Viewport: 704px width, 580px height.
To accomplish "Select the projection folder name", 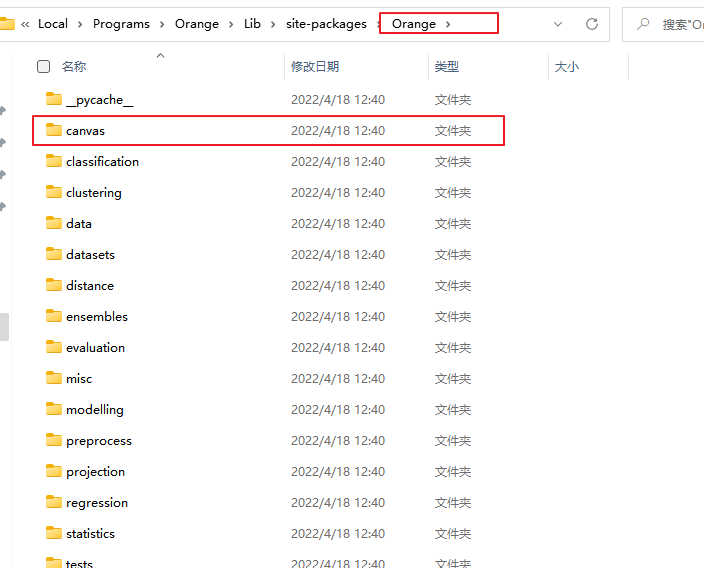I will point(95,472).
